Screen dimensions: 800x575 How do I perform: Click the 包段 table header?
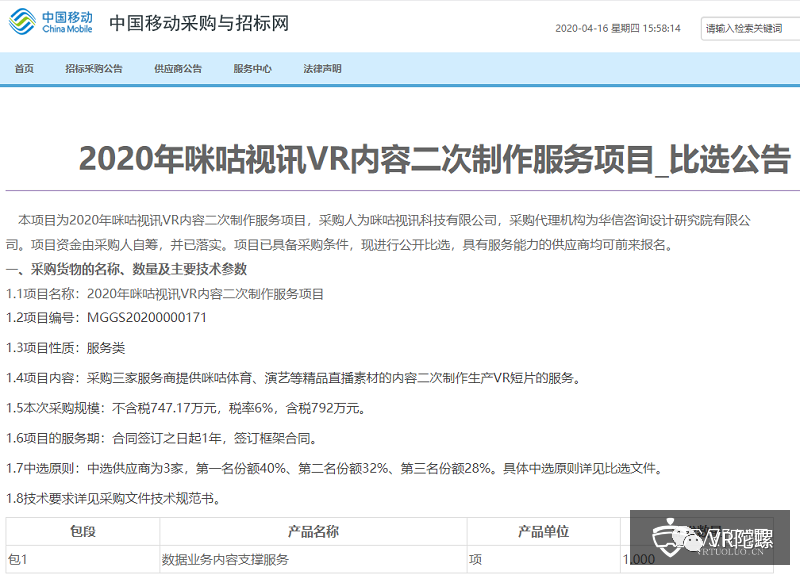click(83, 532)
